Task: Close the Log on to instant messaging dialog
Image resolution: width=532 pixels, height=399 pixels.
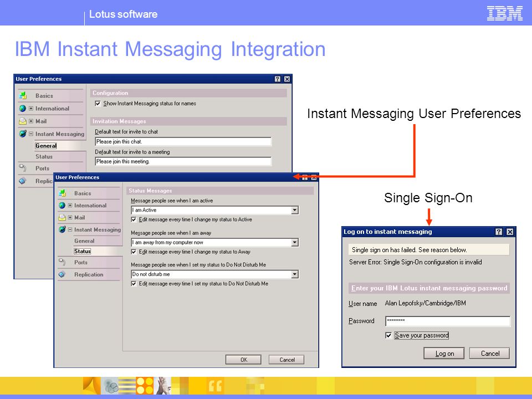Action: click(x=510, y=232)
